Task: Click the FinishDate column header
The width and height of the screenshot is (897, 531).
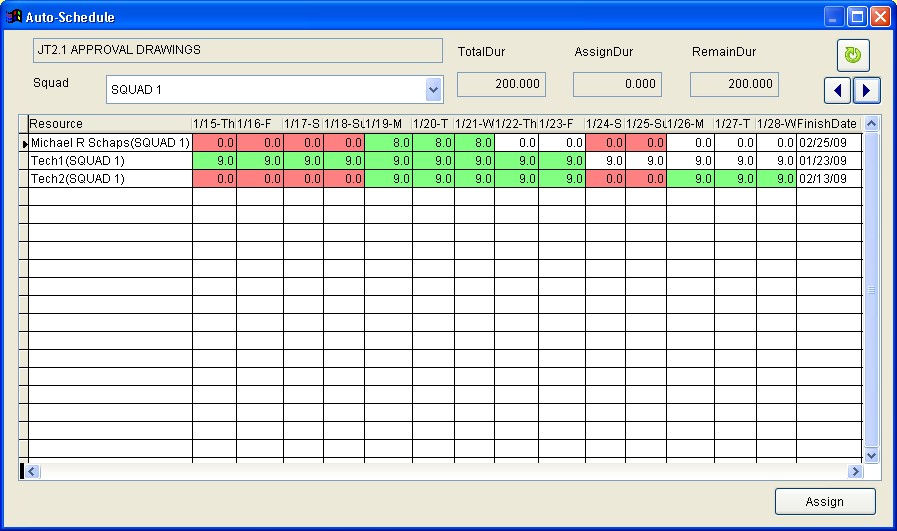Action: click(827, 124)
